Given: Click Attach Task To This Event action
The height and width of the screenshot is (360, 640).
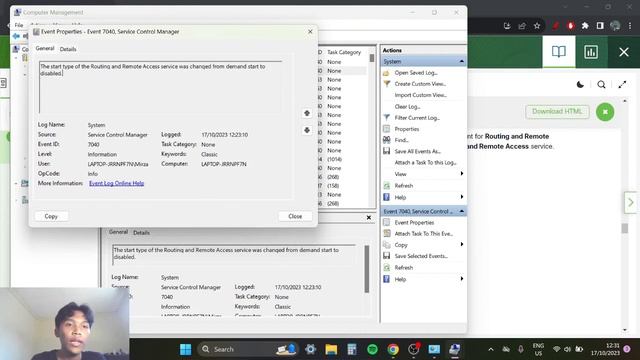Looking at the screenshot, I should [x=423, y=234].
